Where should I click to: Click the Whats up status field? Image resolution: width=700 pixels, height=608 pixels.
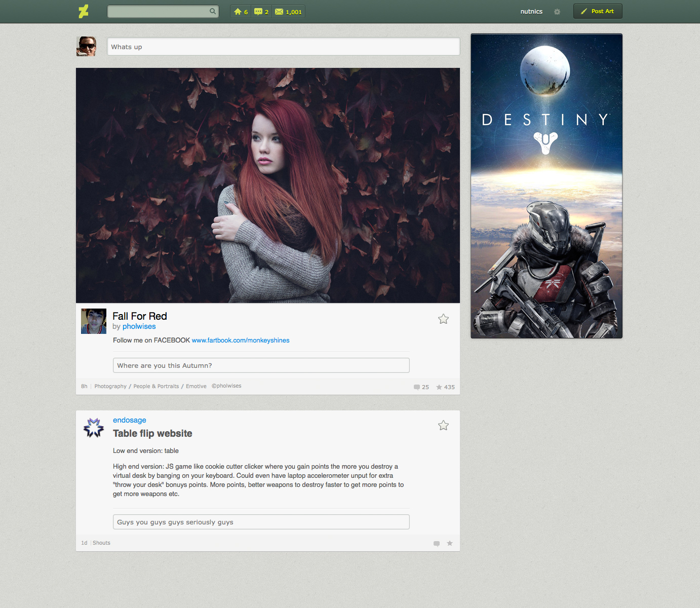click(283, 47)
